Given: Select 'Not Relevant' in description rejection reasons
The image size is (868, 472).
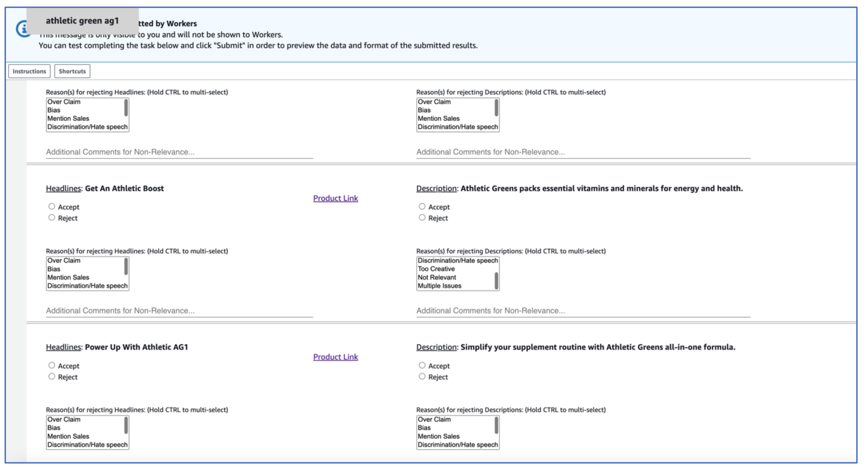Looking at the screenshot, I should coord(437,277).
